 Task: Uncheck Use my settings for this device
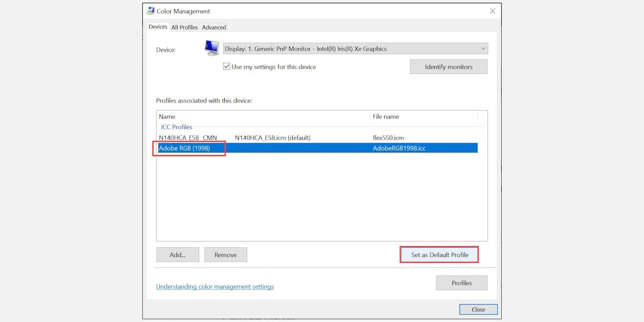point(226,67)
